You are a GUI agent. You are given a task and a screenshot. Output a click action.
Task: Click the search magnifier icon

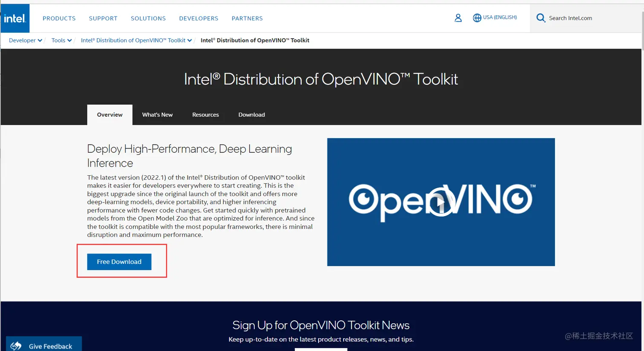point(540,18)
